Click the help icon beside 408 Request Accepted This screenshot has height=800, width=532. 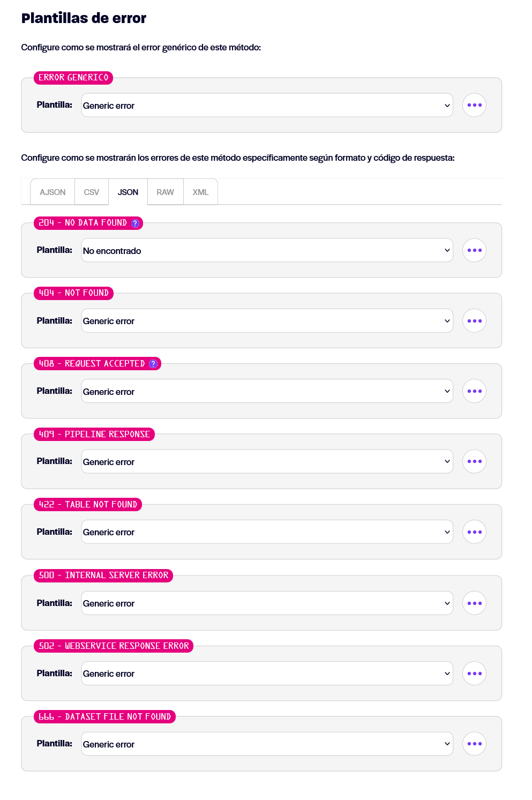pos(153,364)
